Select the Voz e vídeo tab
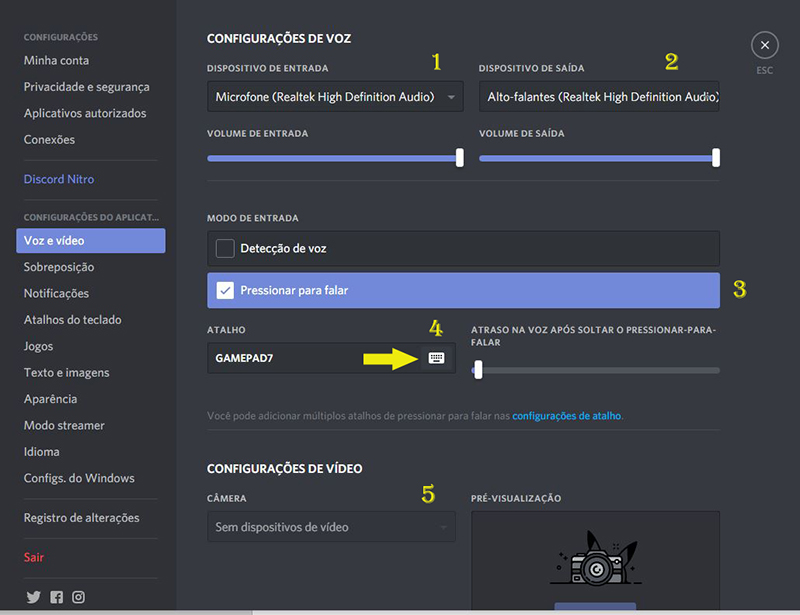The height and width of the screenshot is (615, 800). [91, 240]
